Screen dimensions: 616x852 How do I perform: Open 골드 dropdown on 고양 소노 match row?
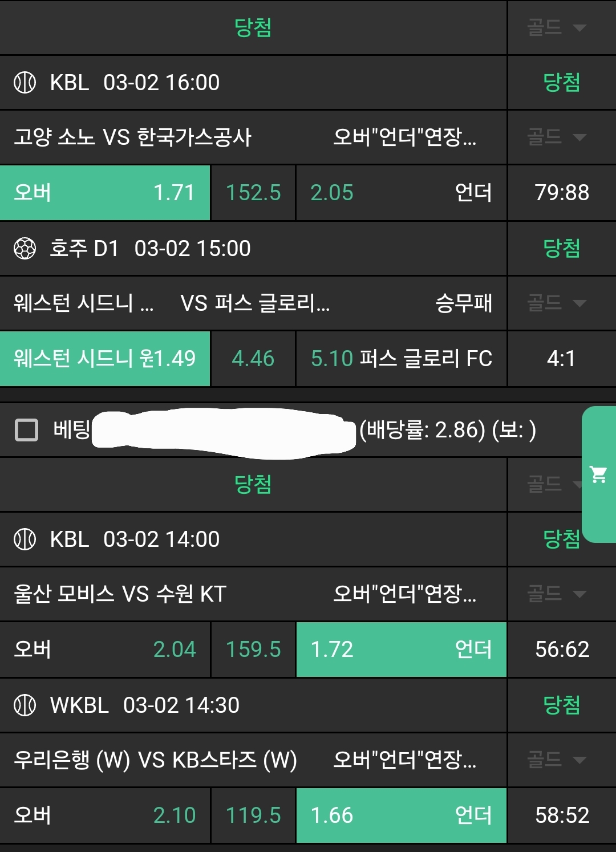(x=556, y=137)
